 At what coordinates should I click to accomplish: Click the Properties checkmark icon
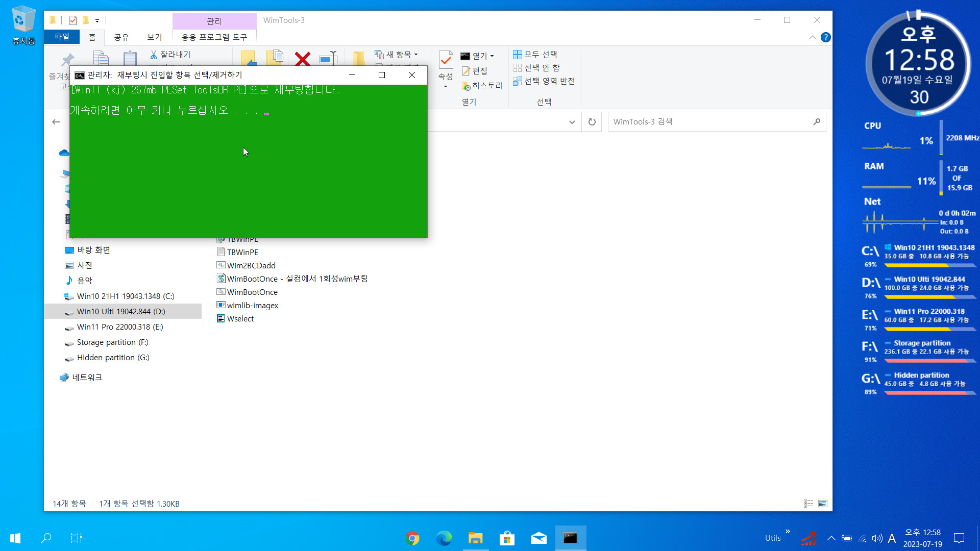[446, 60]
